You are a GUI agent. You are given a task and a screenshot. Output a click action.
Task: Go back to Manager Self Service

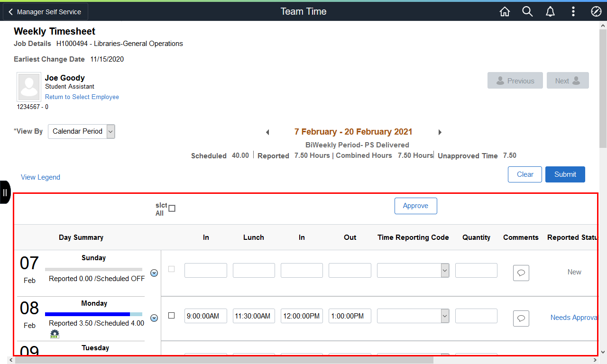[x=46, y=12]
